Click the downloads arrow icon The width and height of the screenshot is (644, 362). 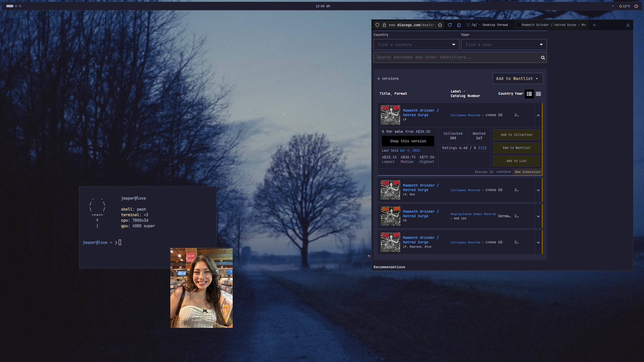pos(628,25)
